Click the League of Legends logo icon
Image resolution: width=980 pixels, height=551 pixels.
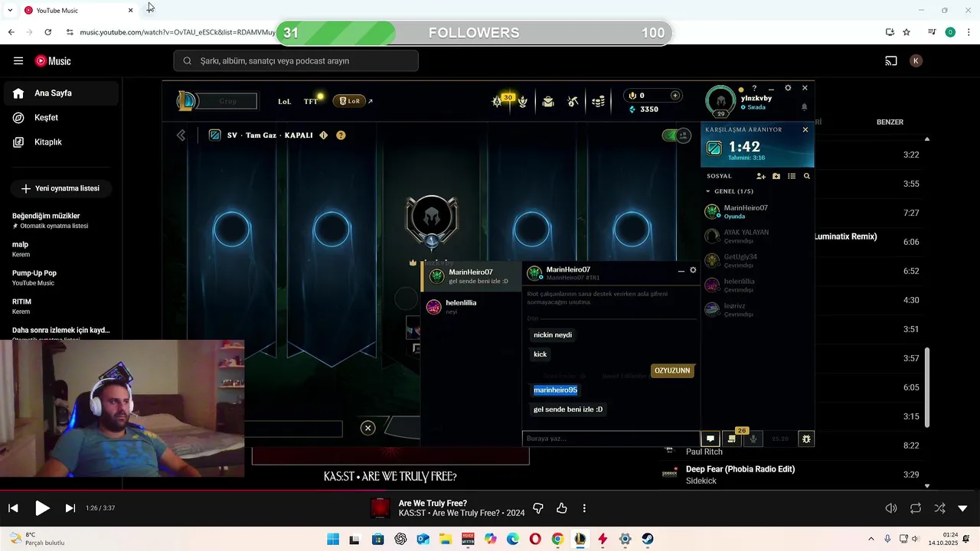[x=186, y=101]
